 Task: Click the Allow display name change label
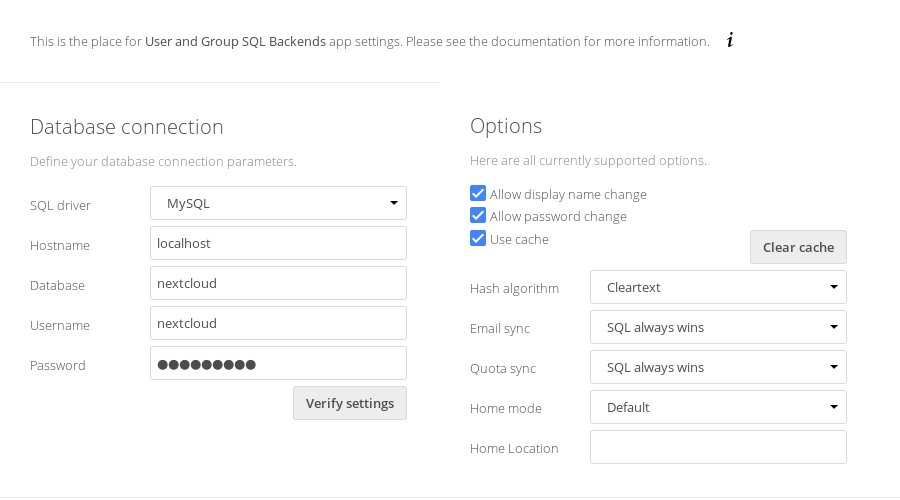[568, 194]
